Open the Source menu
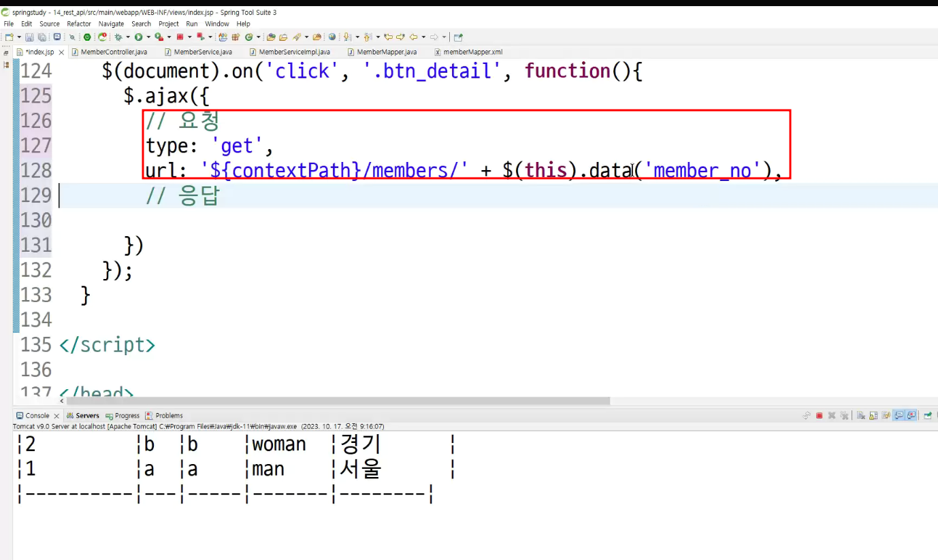This screenshot has height=560, width=938. pyautogui.click(x=50, y=24)
